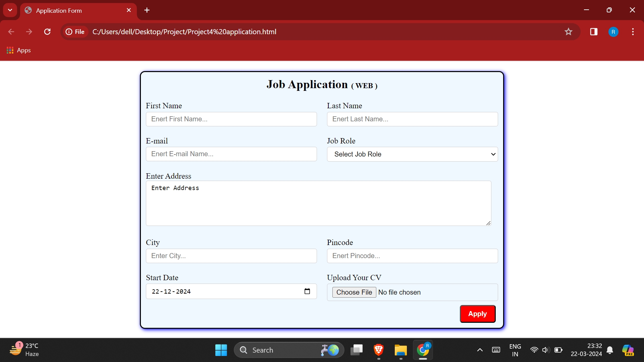
Task: Open Chrome three-dot menu
Action: [x=633, y=32]
